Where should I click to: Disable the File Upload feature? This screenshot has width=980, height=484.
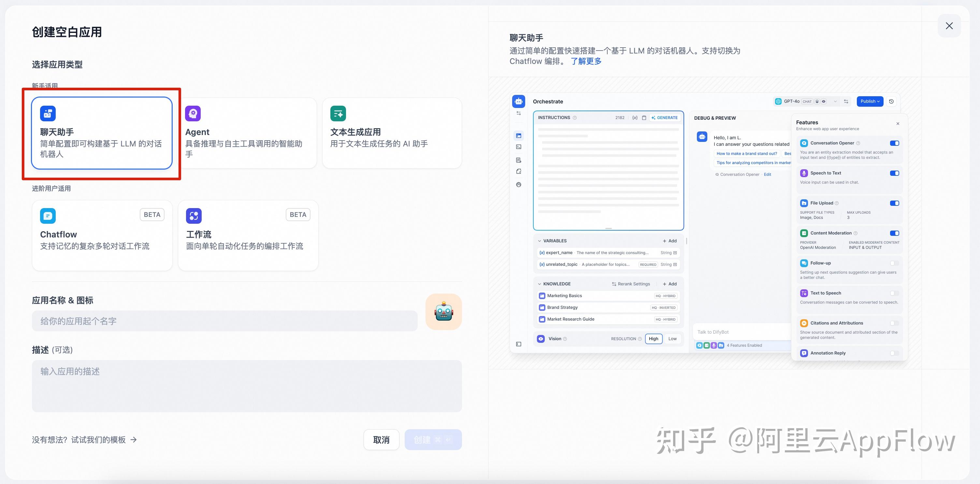click(x=894, y=203)
